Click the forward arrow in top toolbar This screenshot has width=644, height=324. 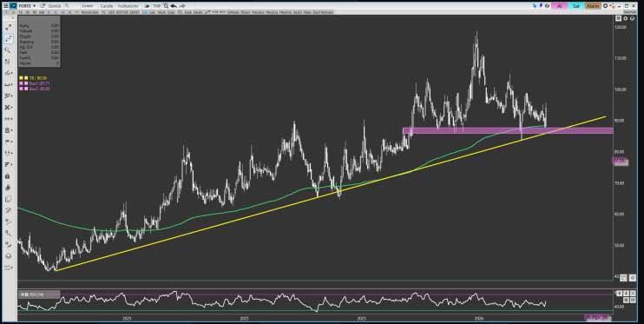(x=182, y=6)
